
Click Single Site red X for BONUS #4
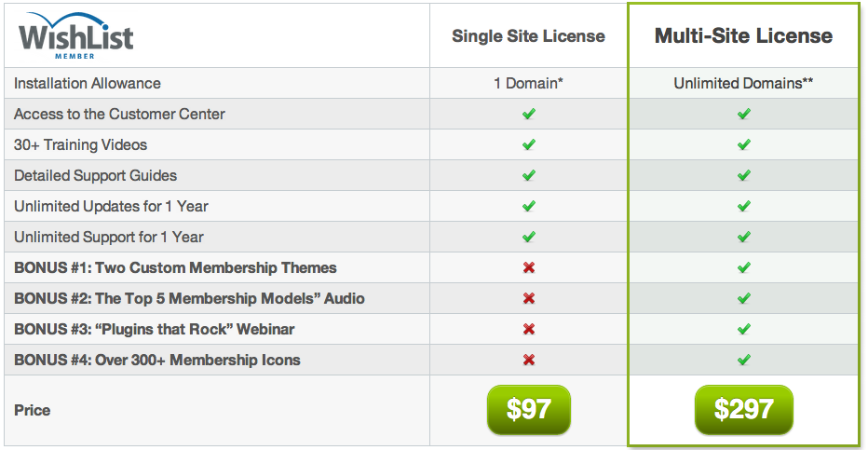(529, 360)
